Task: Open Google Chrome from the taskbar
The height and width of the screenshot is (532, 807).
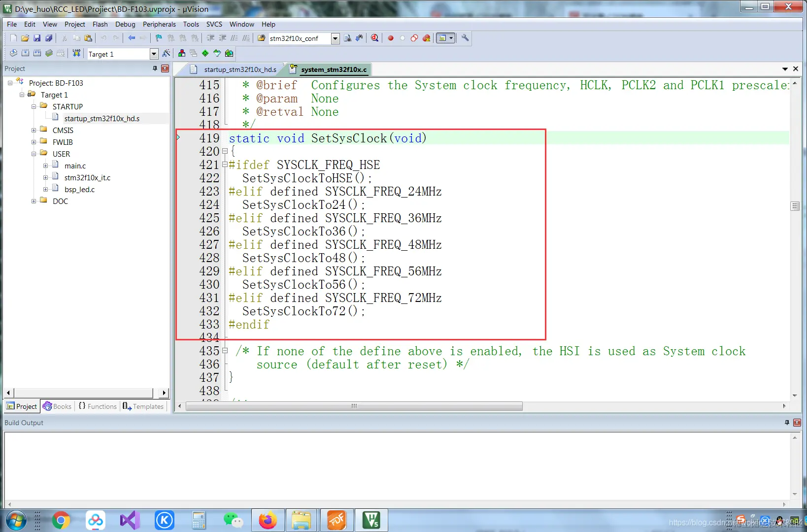Action: tap(61, 520)
